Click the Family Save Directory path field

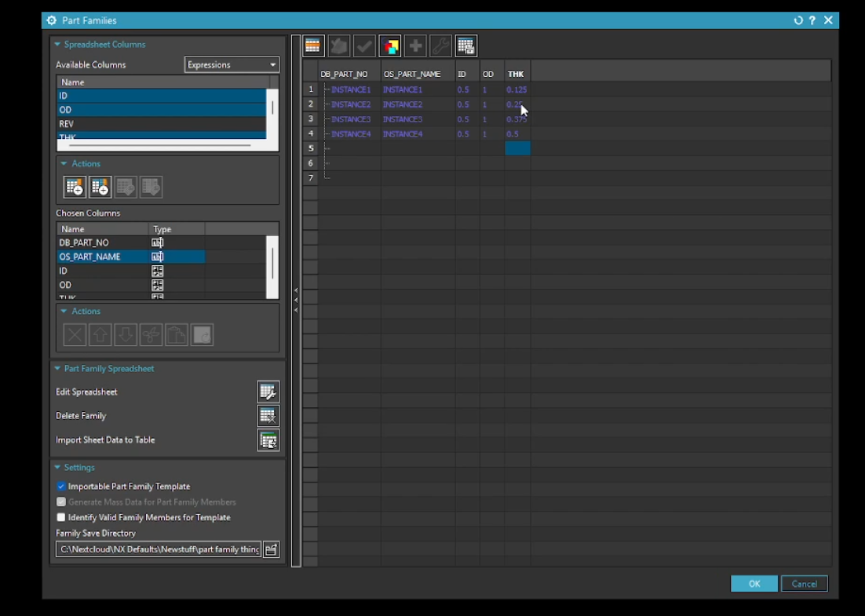[159, 549]
